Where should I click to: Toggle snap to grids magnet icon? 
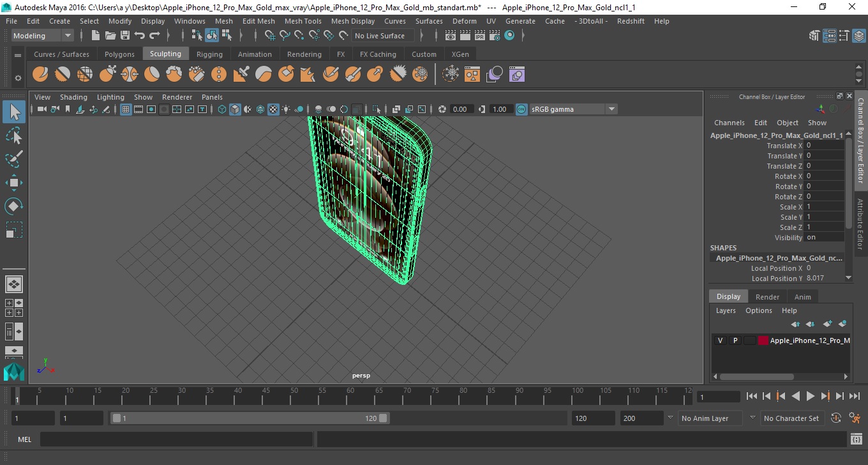pyautogui.click(x=270, y=36)
